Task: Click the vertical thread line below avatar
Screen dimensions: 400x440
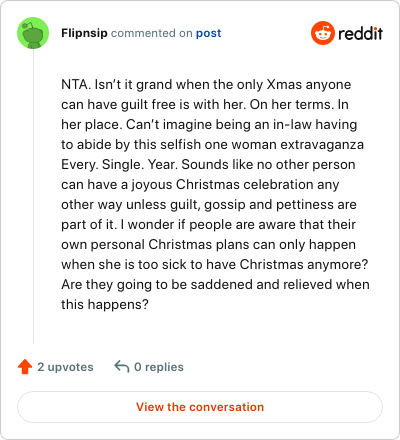Action: [x=33, y=196]
